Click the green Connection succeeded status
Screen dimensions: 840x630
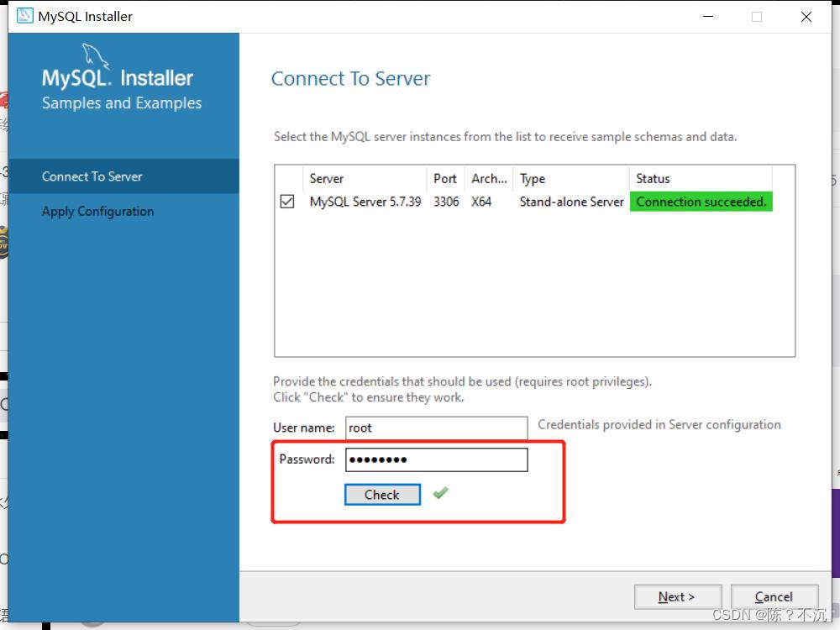point(701,202)
